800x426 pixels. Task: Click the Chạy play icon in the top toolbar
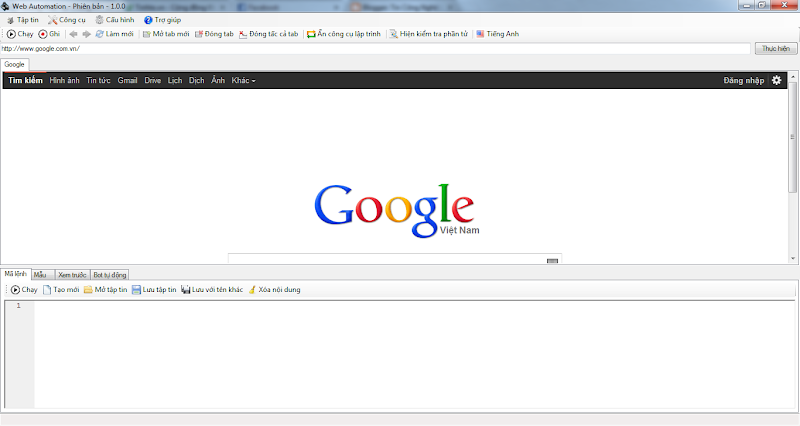tap(11, 34)
